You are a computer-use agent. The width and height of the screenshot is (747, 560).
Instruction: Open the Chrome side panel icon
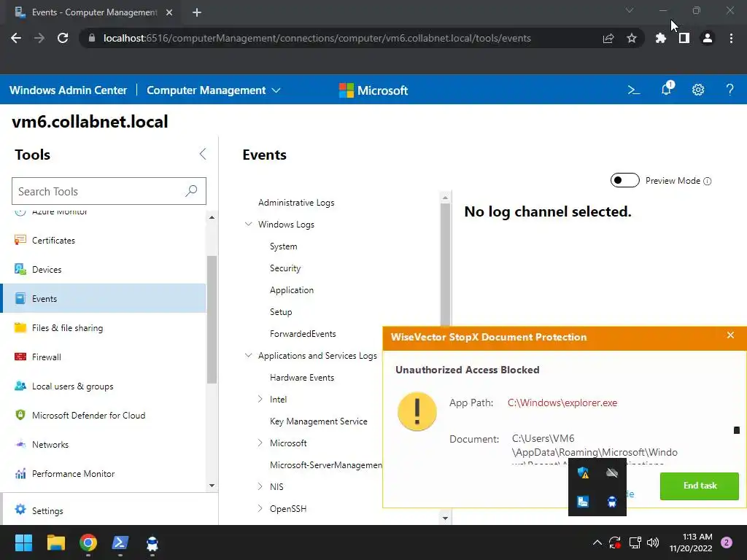[684, 38]
